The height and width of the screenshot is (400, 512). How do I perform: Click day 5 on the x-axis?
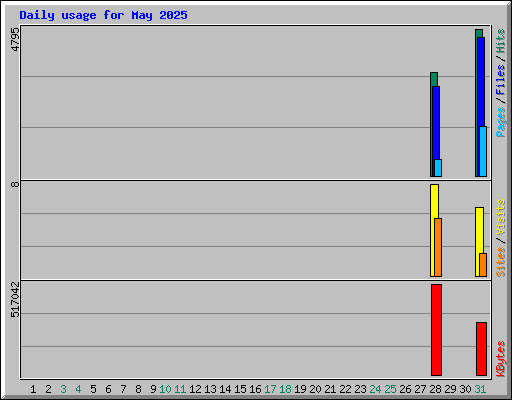coord(93,389)
